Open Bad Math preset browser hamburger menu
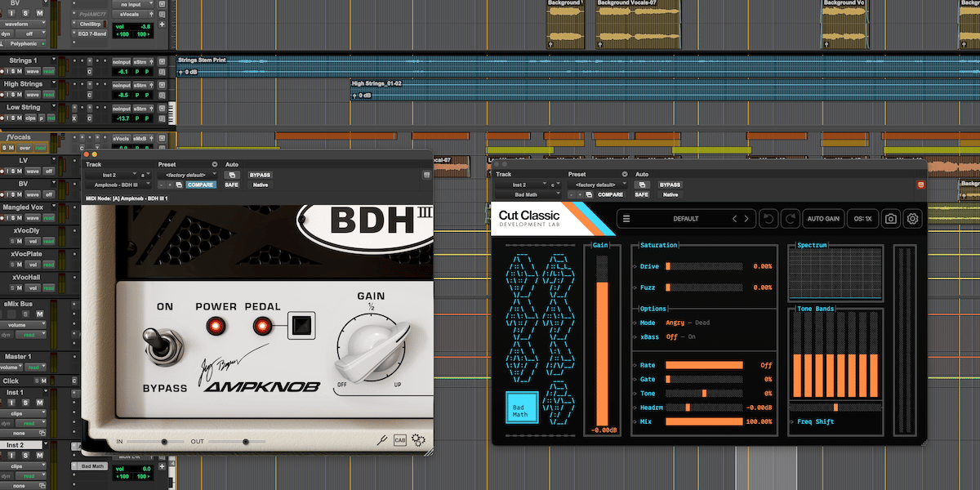 [x=626, y=219]
